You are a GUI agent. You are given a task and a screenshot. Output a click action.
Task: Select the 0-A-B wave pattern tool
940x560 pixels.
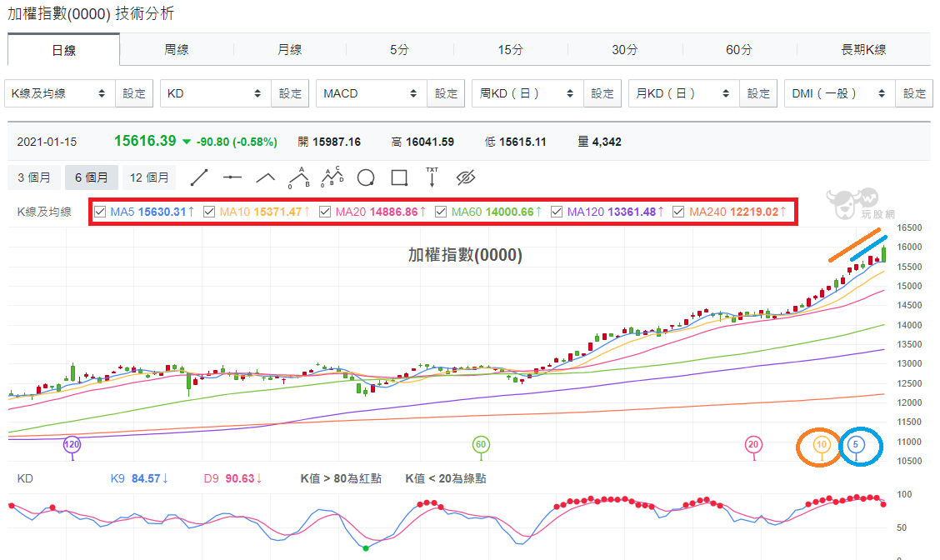coord(299,177)
